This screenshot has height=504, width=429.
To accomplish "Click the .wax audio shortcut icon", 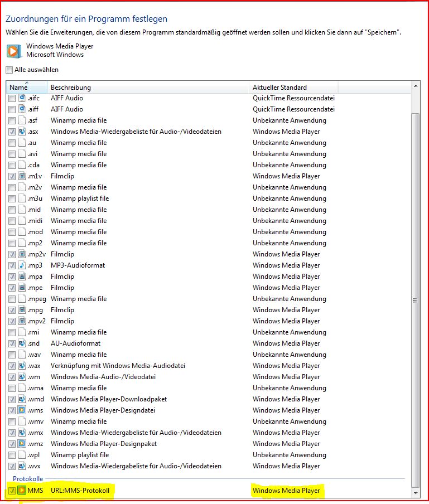I will point(22,366).
